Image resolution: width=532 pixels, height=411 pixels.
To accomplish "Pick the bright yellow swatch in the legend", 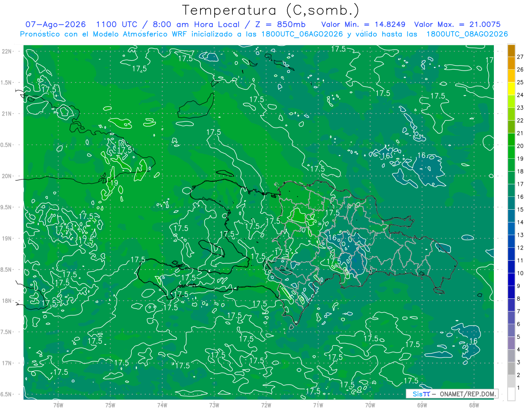I will [511, 89].
